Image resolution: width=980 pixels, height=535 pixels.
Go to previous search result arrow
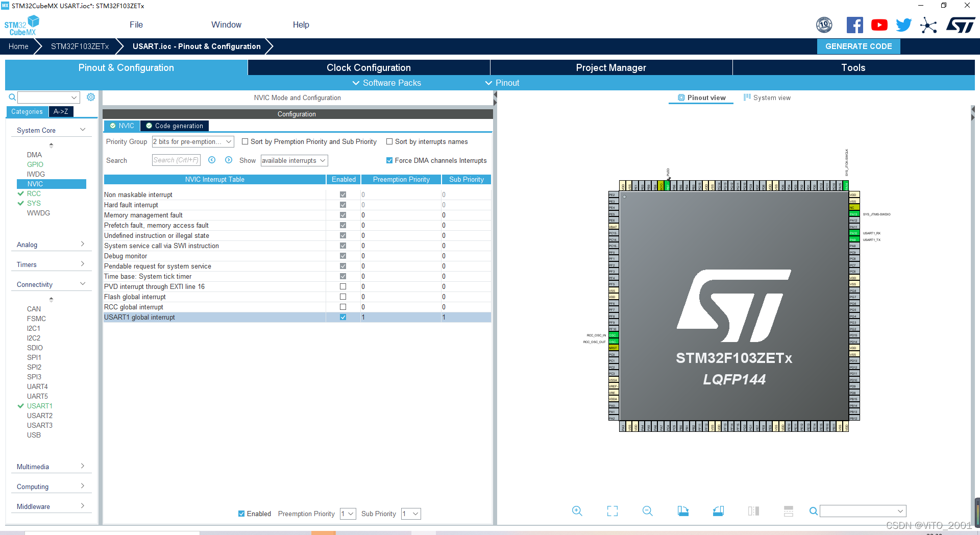[212, 160]
